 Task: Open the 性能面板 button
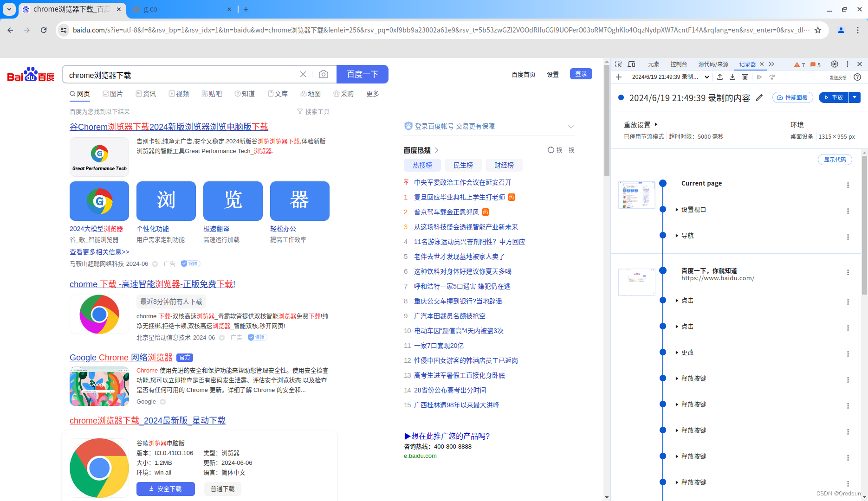(793, 97)
